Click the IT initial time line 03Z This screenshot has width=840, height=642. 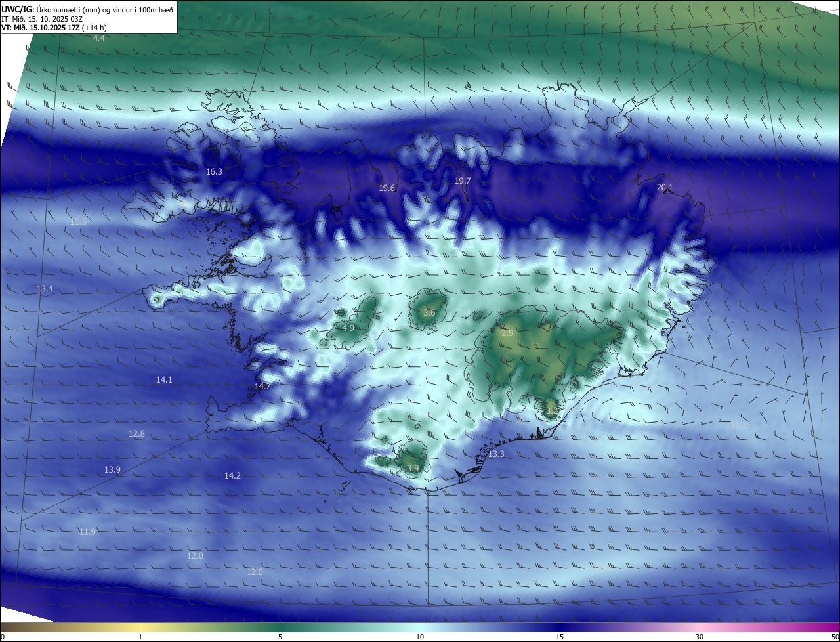tap(42, 19)
